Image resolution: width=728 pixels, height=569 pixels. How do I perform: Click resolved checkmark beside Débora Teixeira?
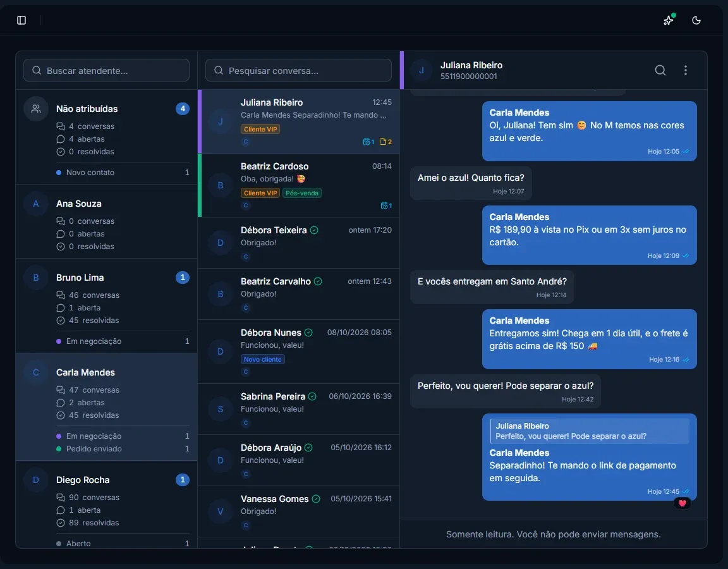coord(314,230)
